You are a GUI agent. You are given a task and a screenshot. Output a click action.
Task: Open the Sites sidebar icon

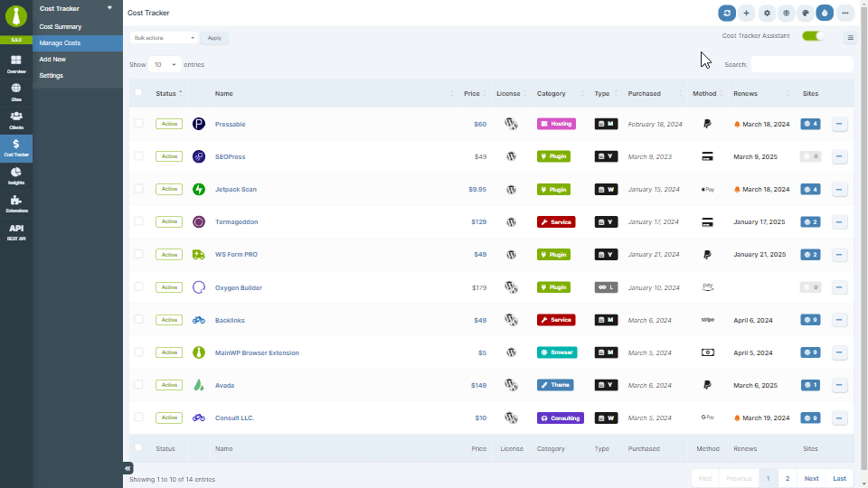(16, 92)
